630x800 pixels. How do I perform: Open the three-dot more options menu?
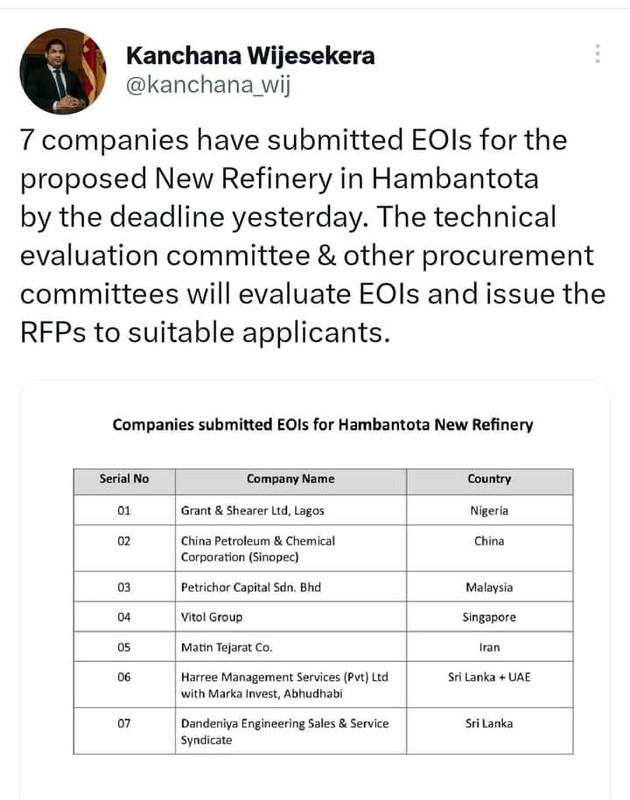click(x=597, y=54)
